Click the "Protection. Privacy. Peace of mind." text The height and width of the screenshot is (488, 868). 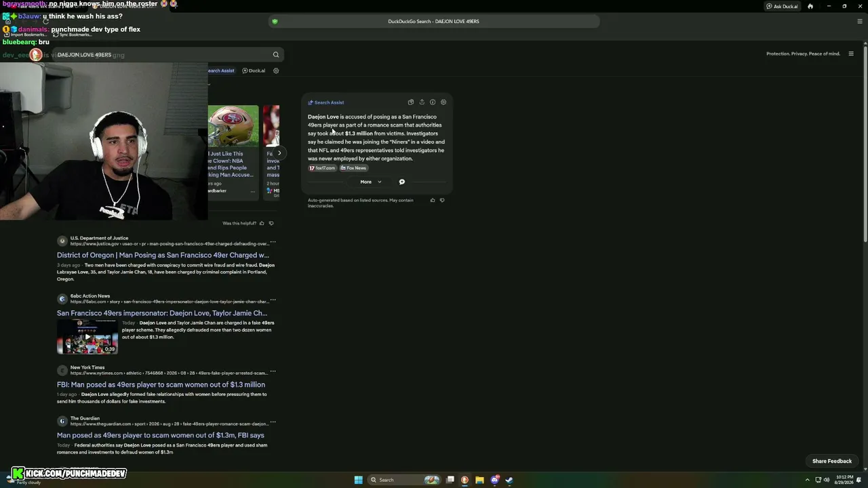click(803, 54)
